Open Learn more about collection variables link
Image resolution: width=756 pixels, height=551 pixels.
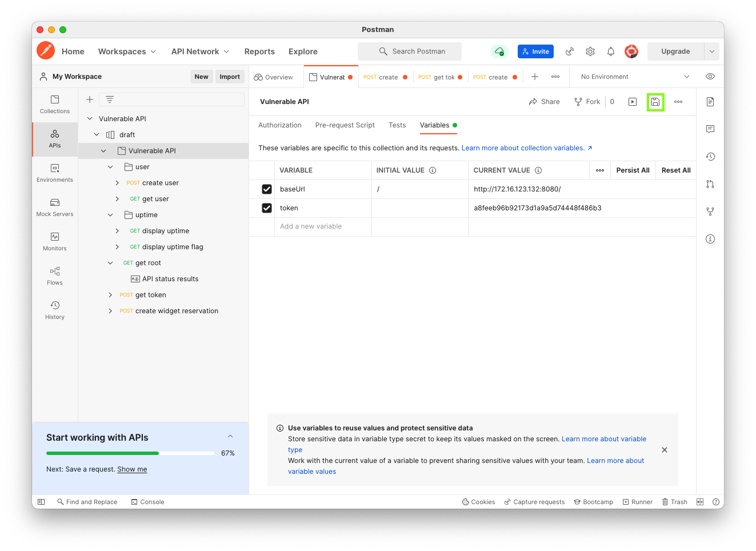(x=527, y=148)
